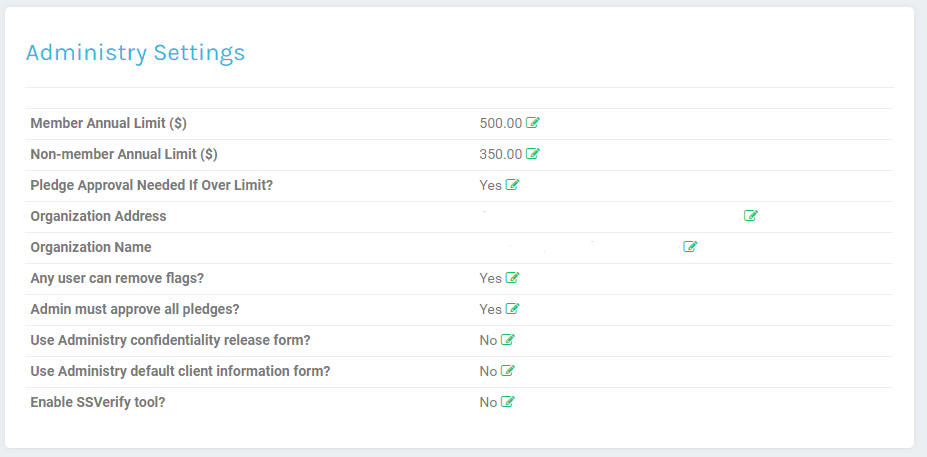Click edit icon for Member Annual Limit
Screen dimensions: 927x457
point(533,123)
